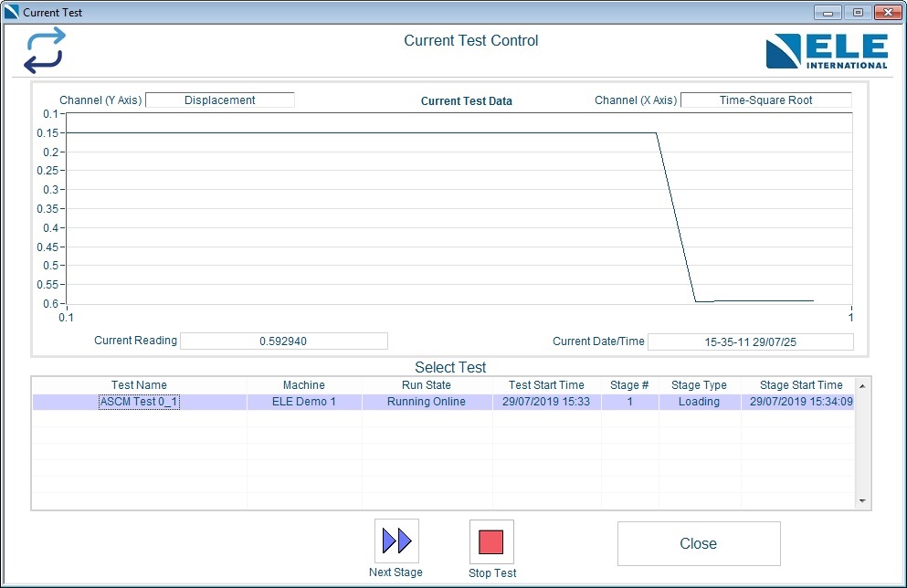This screenshot has height=588, width=907.
Task: Click the ELE International logo
Action: pos(826,51)
